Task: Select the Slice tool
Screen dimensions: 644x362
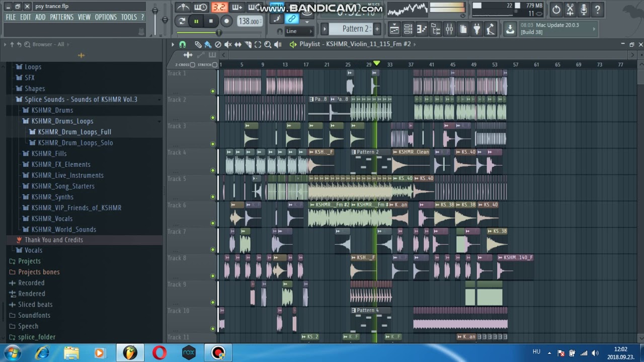Action: [x=248, y=44]
